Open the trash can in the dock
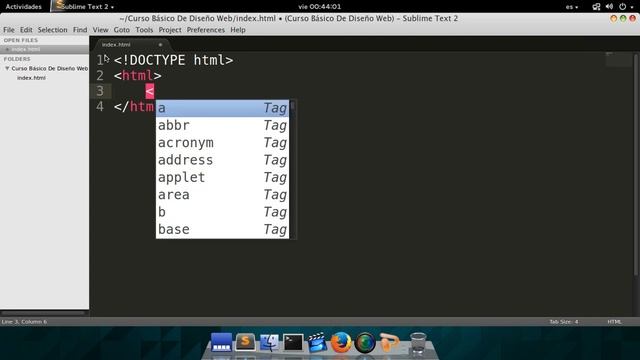Image resolution: width=640 pixels, height=360 pixels. [418, 343]
